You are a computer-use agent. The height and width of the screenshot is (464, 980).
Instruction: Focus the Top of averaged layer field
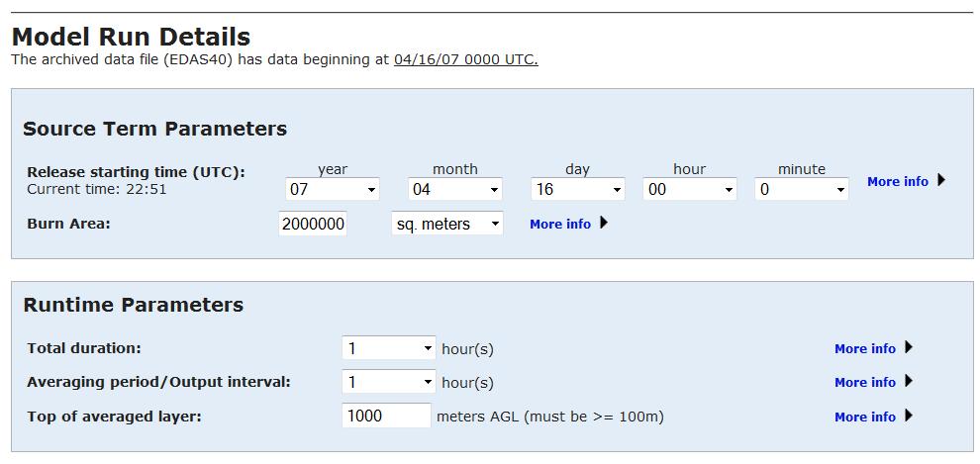(386, 417)
